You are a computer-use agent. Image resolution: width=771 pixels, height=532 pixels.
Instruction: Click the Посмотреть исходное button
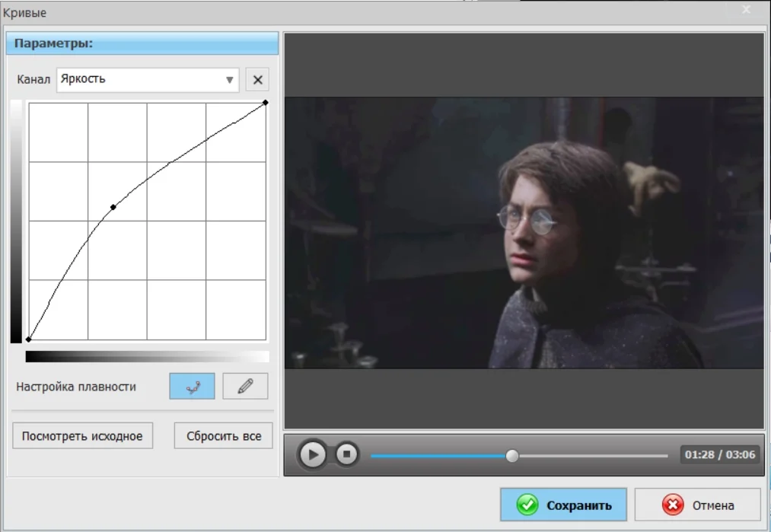82,436
